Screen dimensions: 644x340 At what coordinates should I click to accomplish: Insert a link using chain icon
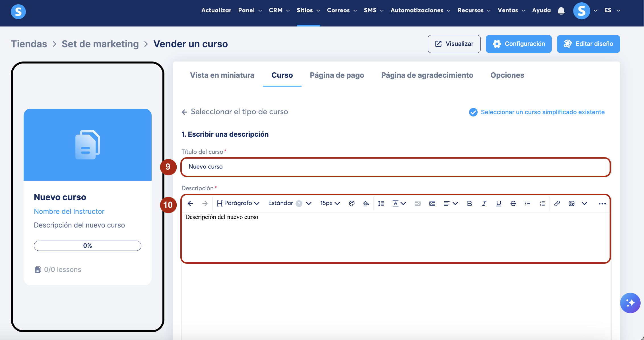tap(557, 203)
